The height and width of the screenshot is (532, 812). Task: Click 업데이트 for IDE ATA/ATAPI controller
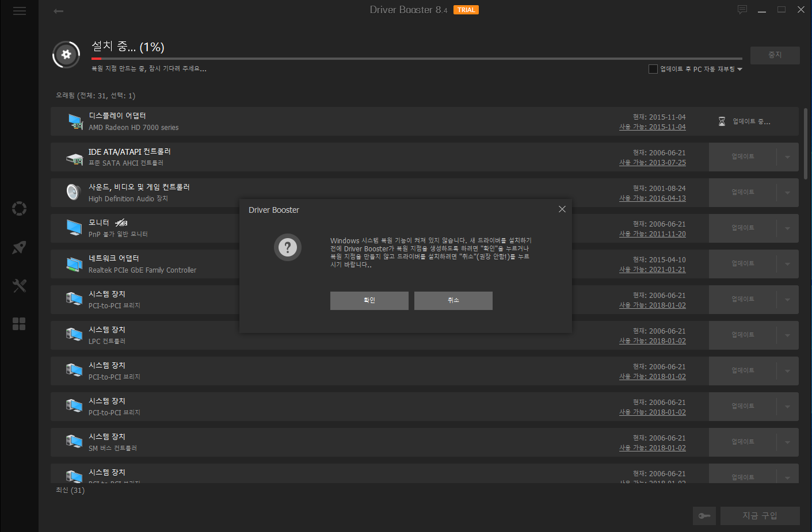tap(743, 157)
